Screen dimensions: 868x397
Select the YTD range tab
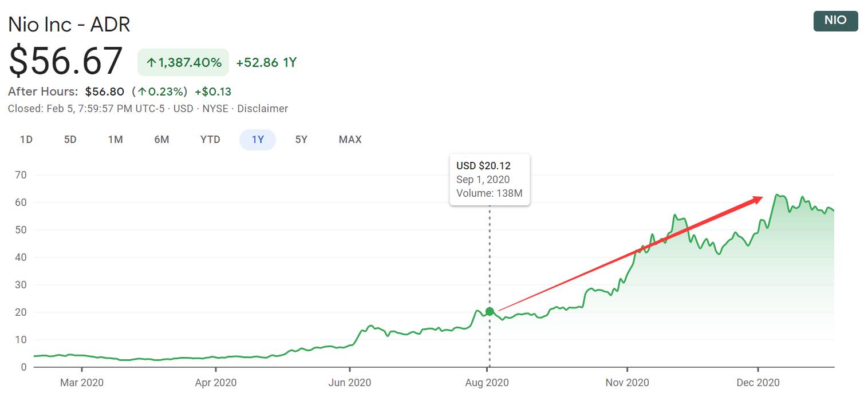(x=210, y=140)
